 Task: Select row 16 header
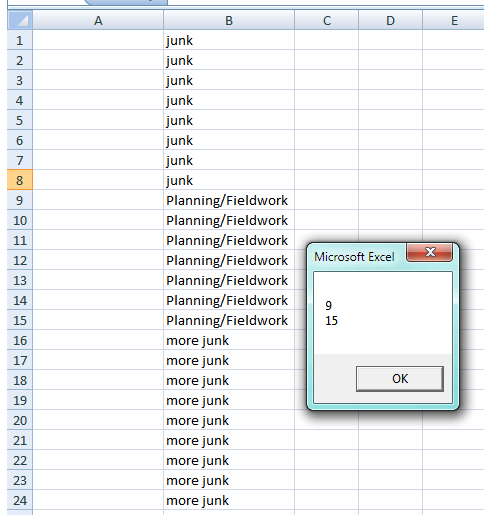pyautogui.click(x=20, y=340)
